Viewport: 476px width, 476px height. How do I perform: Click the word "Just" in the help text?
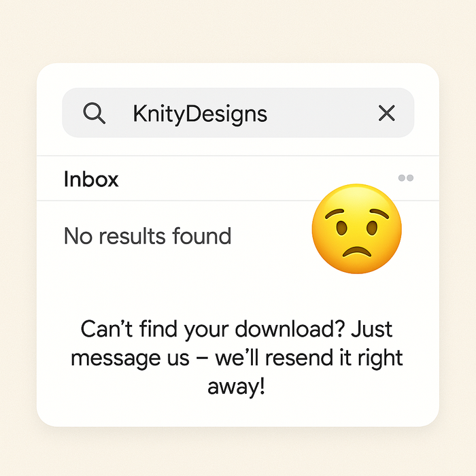372,329
